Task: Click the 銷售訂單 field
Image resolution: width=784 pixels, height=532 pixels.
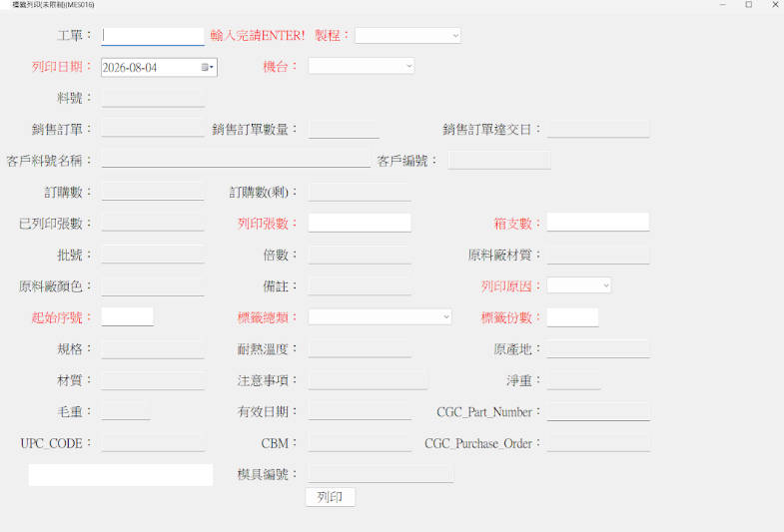Action: [x=153, y=129]
